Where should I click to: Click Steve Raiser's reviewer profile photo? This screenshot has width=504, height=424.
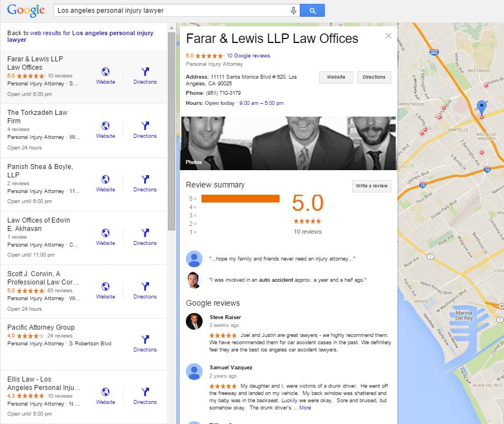[194, 321]
